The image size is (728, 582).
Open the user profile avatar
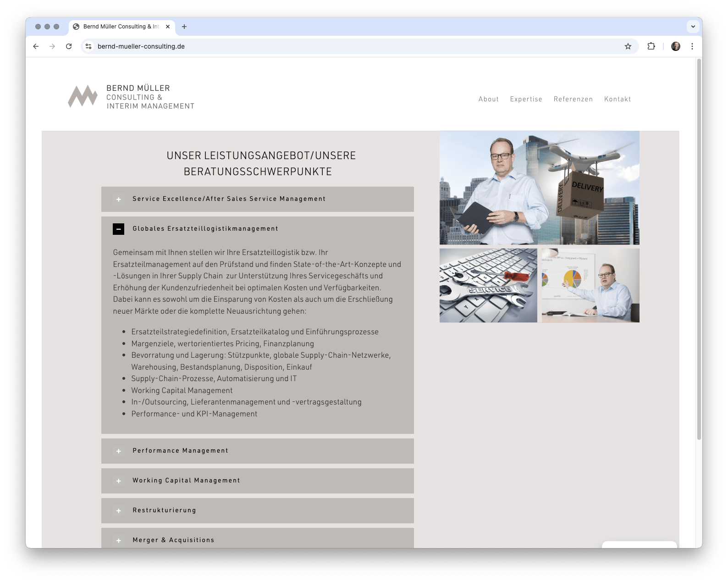[675, 46]
